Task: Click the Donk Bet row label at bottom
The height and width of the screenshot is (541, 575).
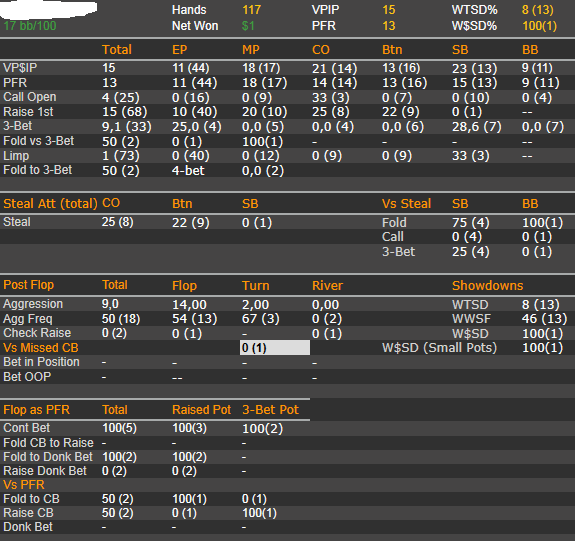Action: pos(28,527)
